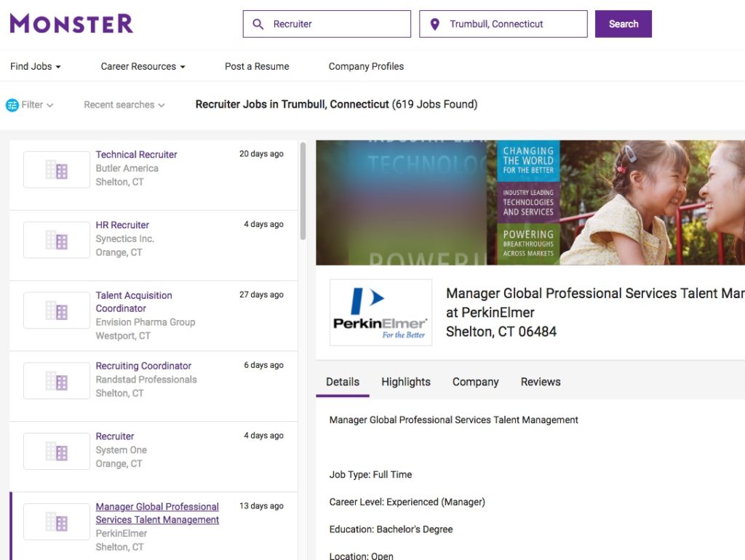Click the location pin icon
Screen dimensions: 745x560
[x=435, y=24]
